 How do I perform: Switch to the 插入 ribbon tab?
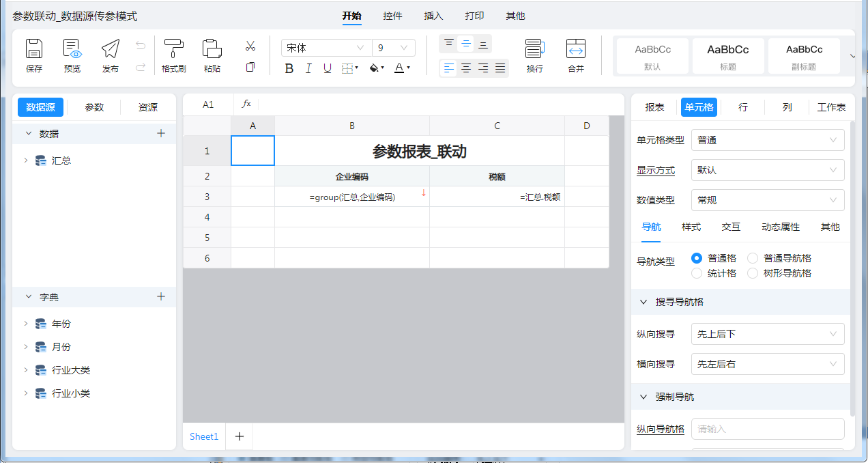[x=433, y=16]
